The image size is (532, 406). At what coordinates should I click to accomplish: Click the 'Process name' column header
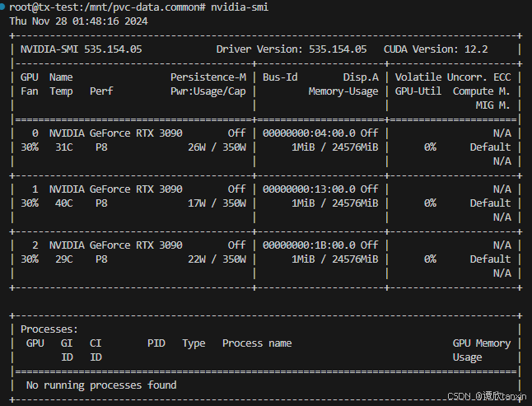click(257, 343)
